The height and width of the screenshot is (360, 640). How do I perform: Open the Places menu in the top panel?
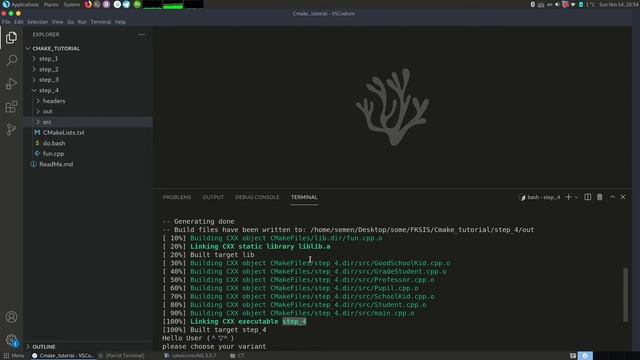pyautogui.click(x=51, y=4)
